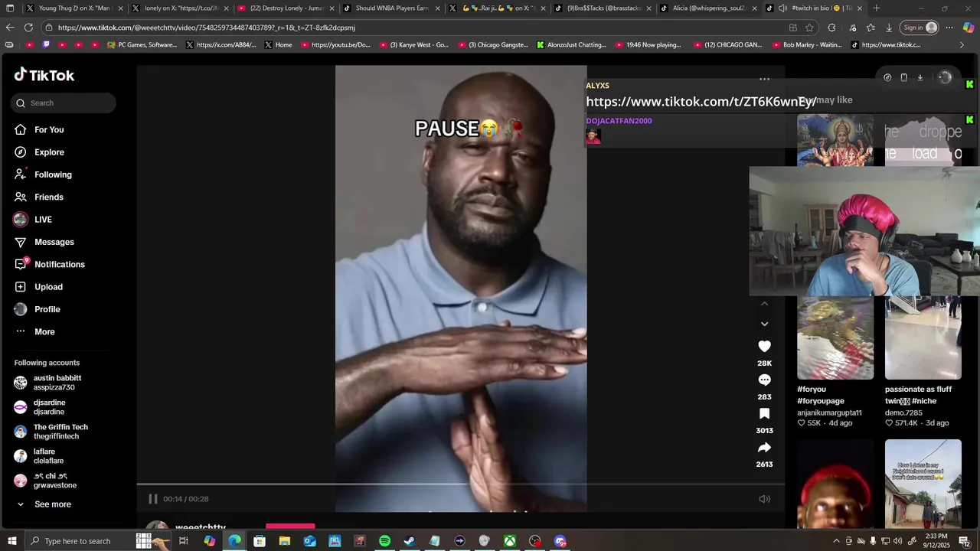Image resolution: width=980 pixels, height=551 pixels.
Task: Open comments showing 283
Action: click(x=764, y=380)
